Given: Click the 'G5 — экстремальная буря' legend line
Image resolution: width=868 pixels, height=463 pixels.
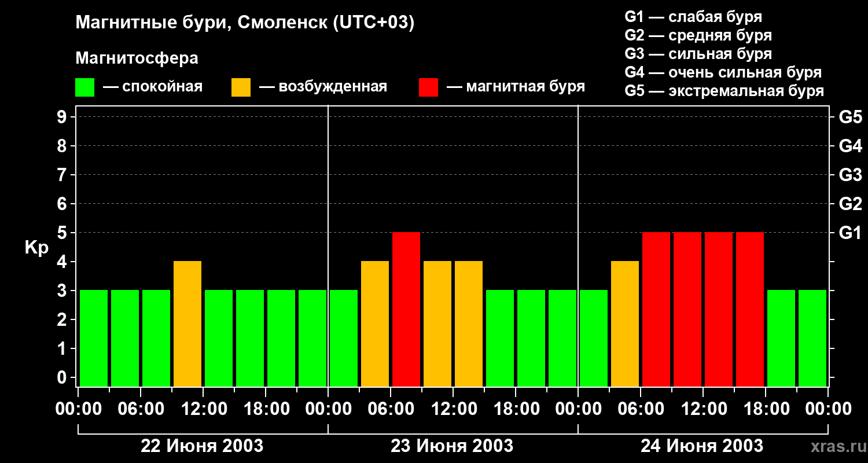Looking at the screenshot, I should click(724, 91).
